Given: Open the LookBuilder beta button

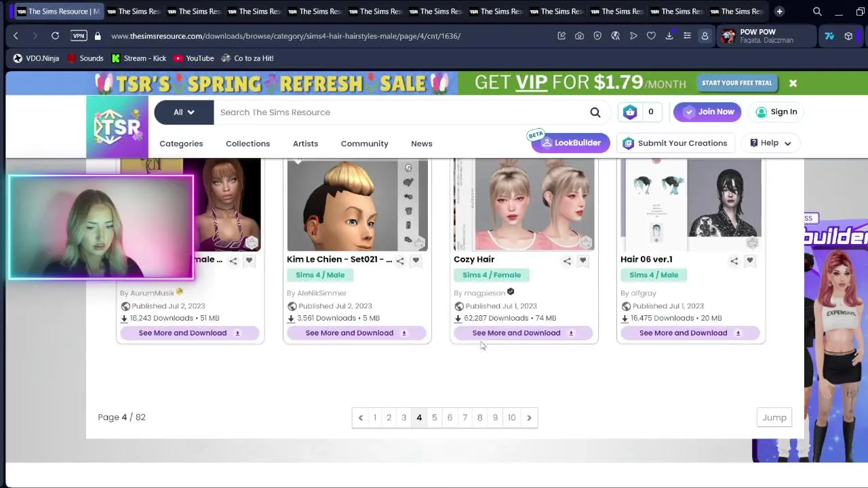Looking at the screenshot, I should [570, 143].
